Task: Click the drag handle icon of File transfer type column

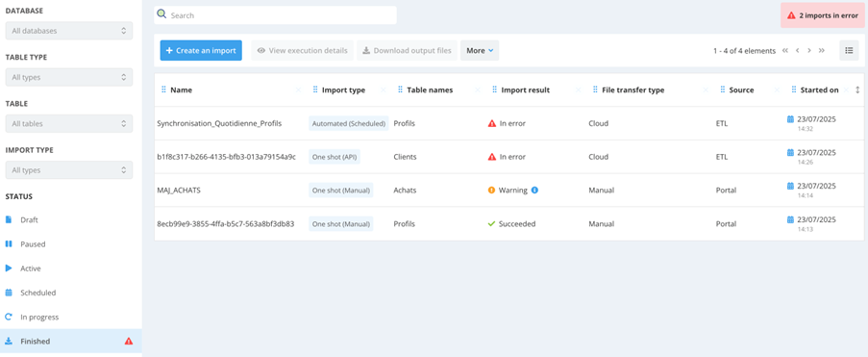Action: (x=595, y=89)
